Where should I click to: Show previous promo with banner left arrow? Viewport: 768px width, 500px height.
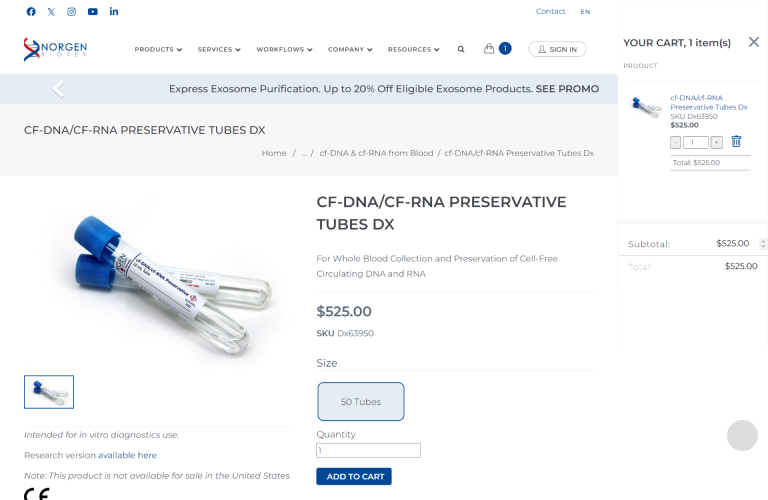point(58,89)
